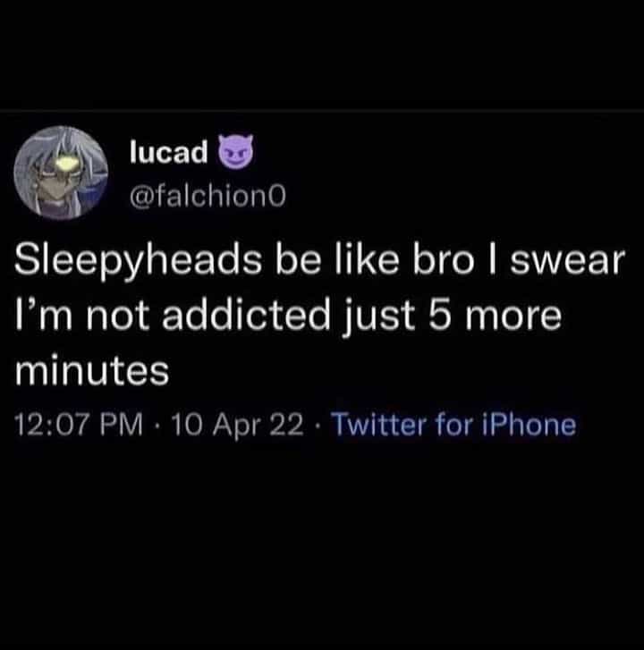The image size is (644, 650).
Task: Click the word more in the tweet
Action: tap(513, 317)
